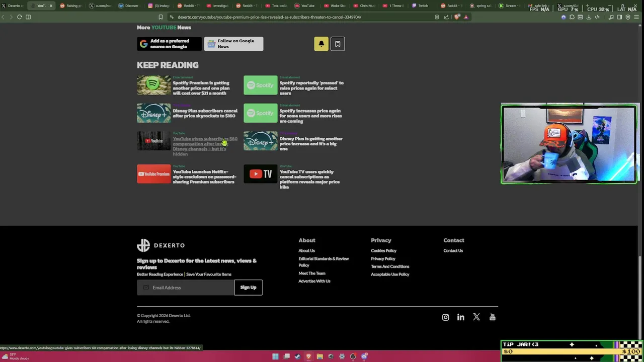This screenshot has height=362, width=644.
Task: Open Dexerto's YouTube channel from footer
Action: click(492, 317)
